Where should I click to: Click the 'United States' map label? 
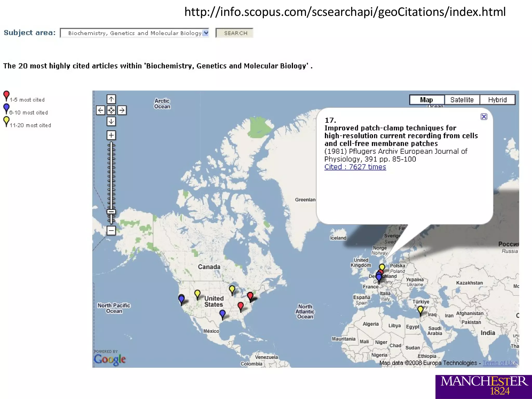(x=214, y=301)
